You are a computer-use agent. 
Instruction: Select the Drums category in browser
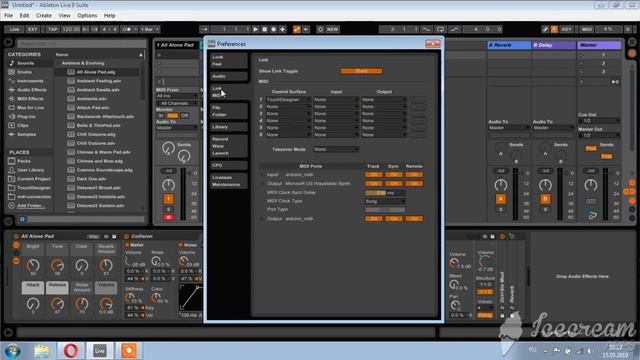tap(24, 72)
